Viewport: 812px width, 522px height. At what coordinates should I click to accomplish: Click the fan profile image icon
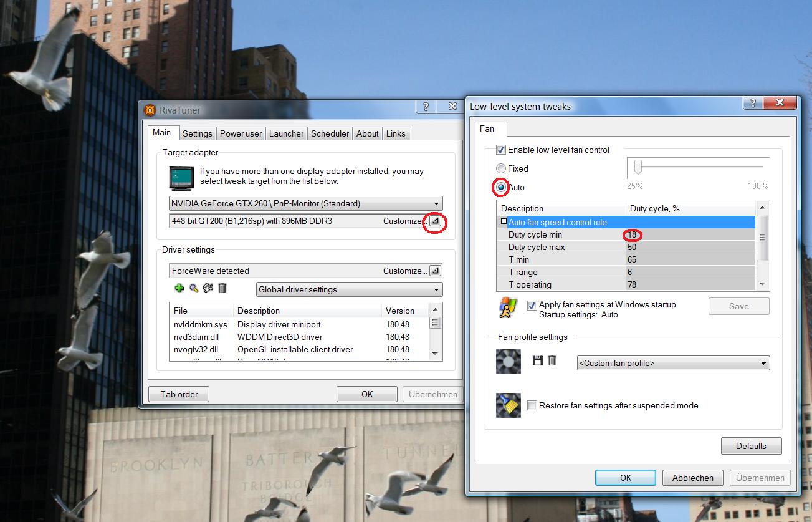point(508,362)
